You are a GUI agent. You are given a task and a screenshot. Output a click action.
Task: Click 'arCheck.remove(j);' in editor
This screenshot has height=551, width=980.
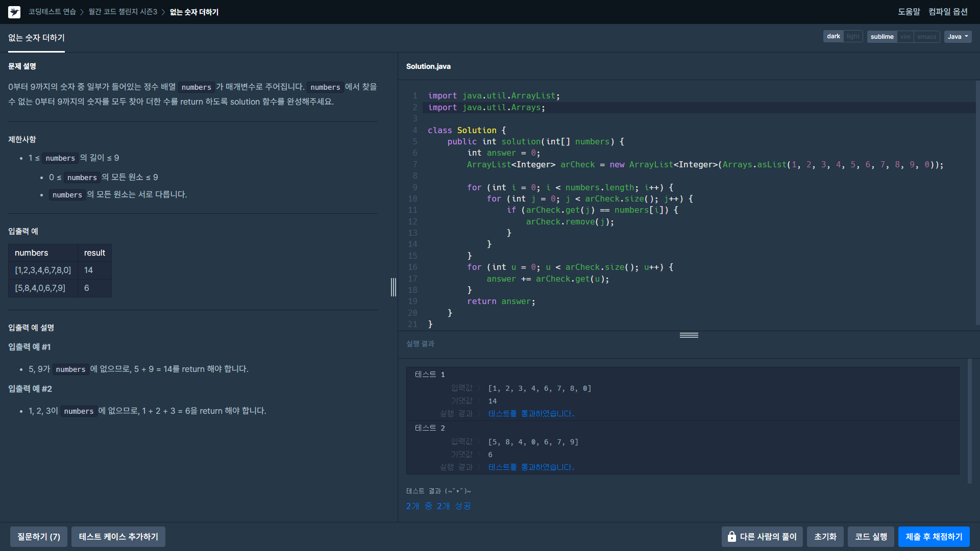tap(570, 222)
